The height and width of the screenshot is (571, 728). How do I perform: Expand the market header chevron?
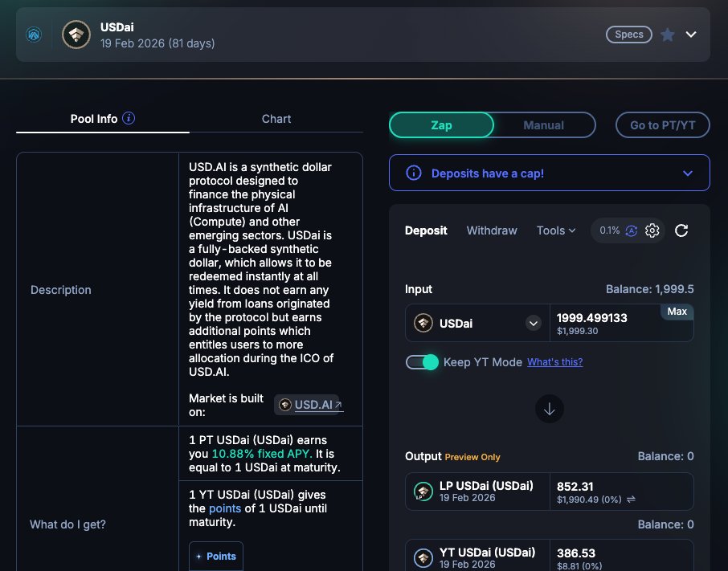coord(691,35)
